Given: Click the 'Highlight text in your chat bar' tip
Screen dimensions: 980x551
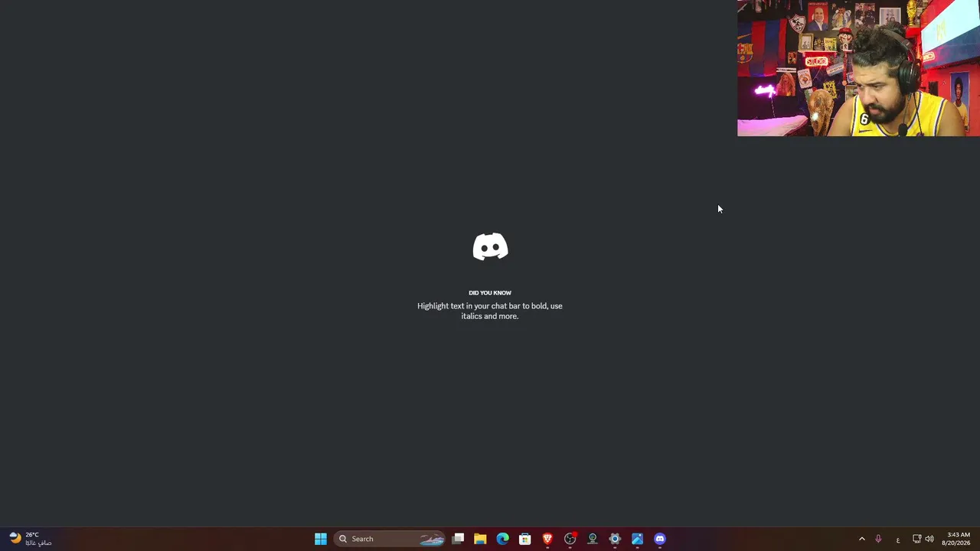Looking at the screenshot, I should click(x=490, y=311).
